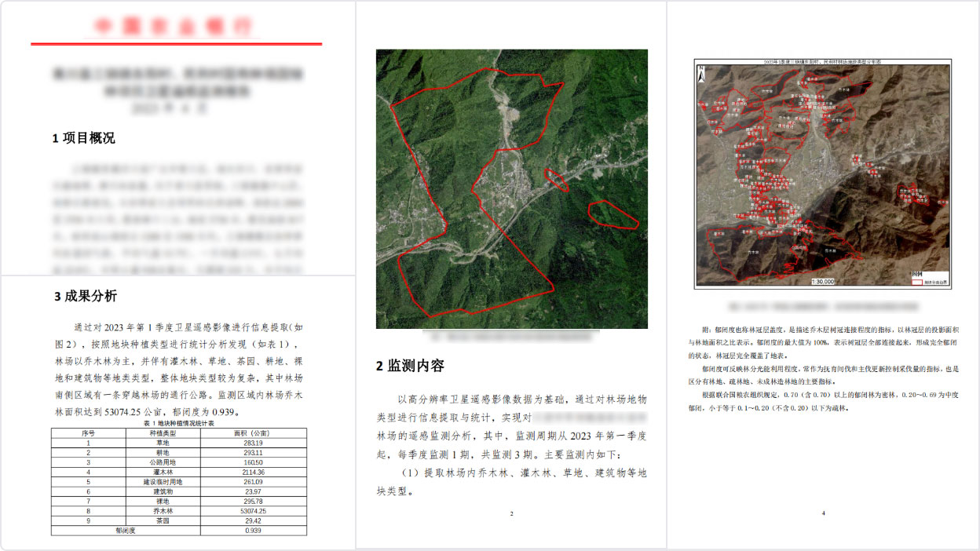This screenshot has width=980, height=551.
Task: Click row number '5' in the table
Action: tap(88, 481)
